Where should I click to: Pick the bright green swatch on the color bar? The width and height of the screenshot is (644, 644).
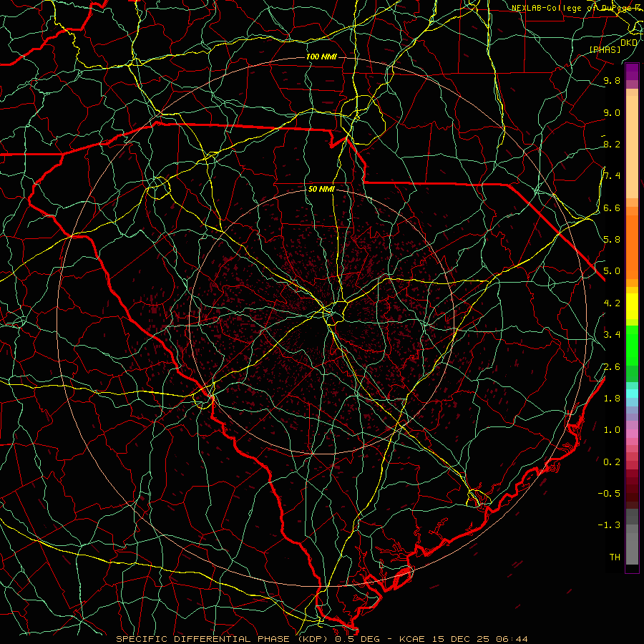click(x=632, y=346)
